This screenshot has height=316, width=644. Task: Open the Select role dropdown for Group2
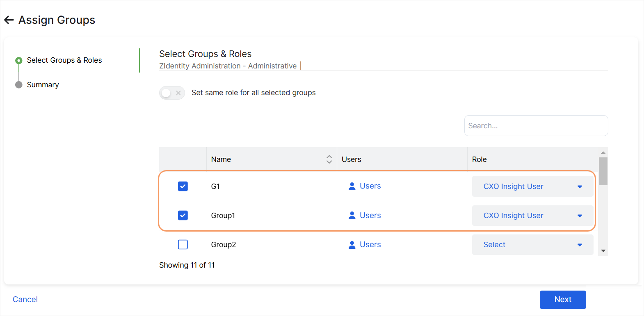(532, 245)
